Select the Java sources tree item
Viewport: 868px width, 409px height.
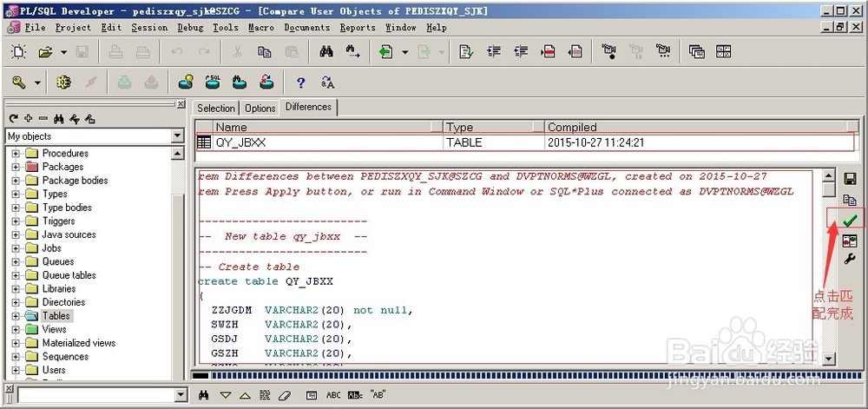point(69,234)
